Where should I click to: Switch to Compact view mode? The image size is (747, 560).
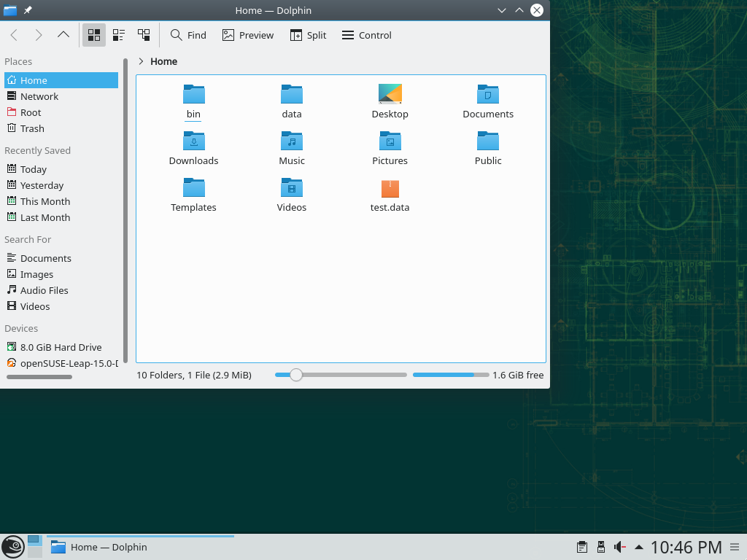point(119,35)
